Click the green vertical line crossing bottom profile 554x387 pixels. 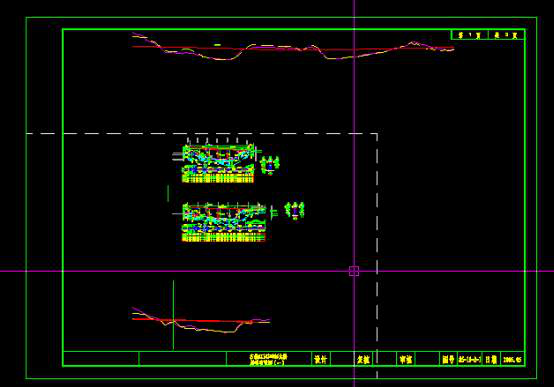173,315
